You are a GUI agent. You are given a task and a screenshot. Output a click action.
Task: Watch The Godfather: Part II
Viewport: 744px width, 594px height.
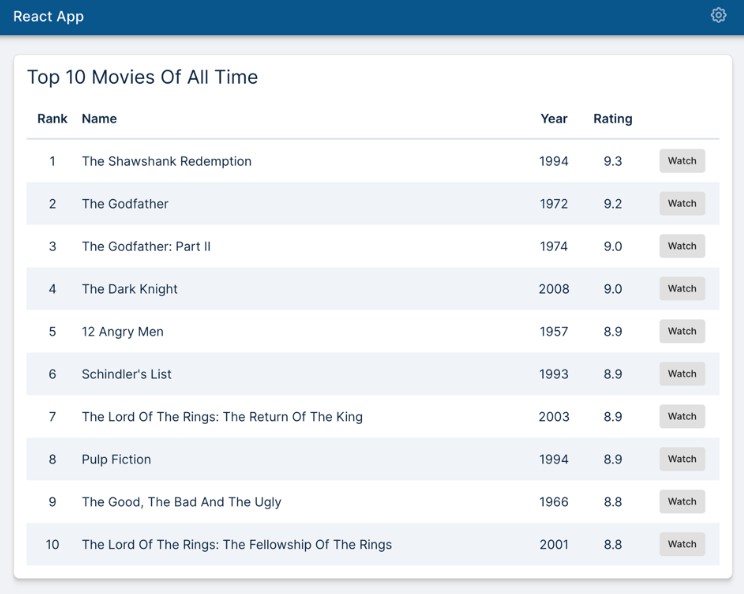click(682, 246)
